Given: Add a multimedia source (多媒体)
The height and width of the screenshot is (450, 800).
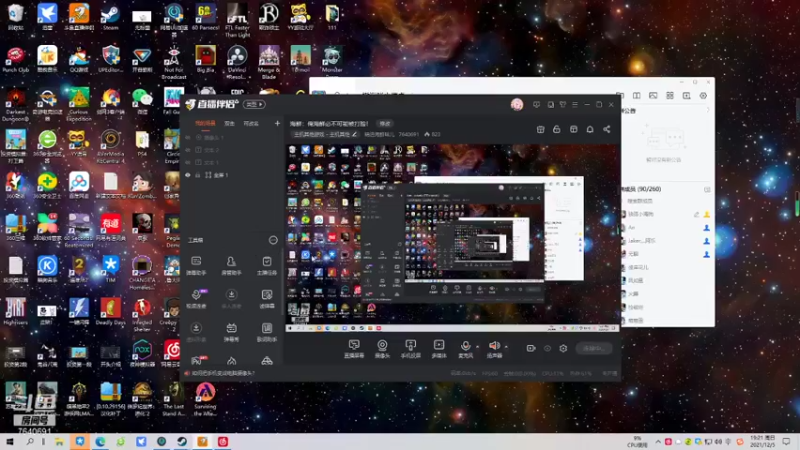Looking at the screenshot, I should [439, 349].
